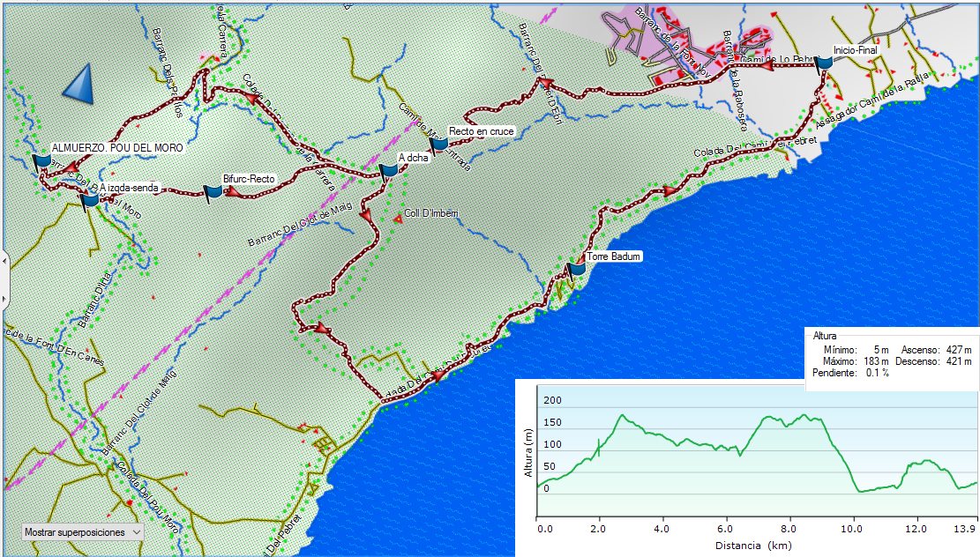The height and width of the screenshot is (557, 980).
Task: Click the Recto en cruce text label
Action: click(x=481, y=131)
